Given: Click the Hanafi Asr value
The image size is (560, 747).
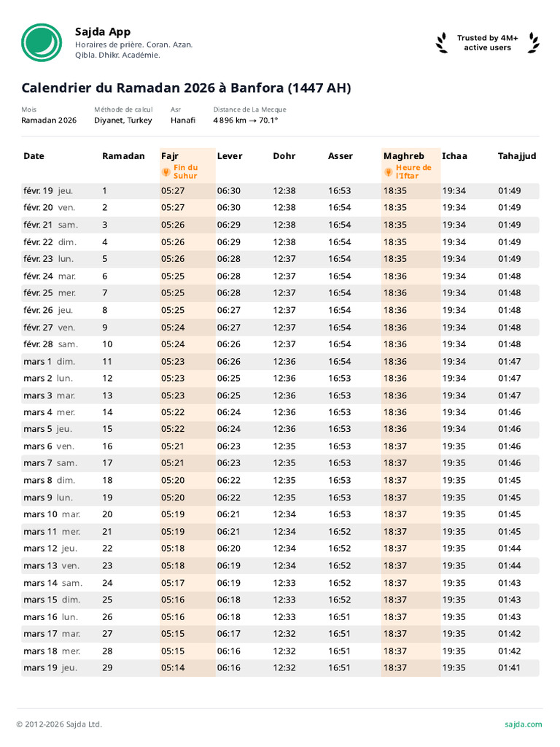Looking at the screenshot, I should point(183,120).
